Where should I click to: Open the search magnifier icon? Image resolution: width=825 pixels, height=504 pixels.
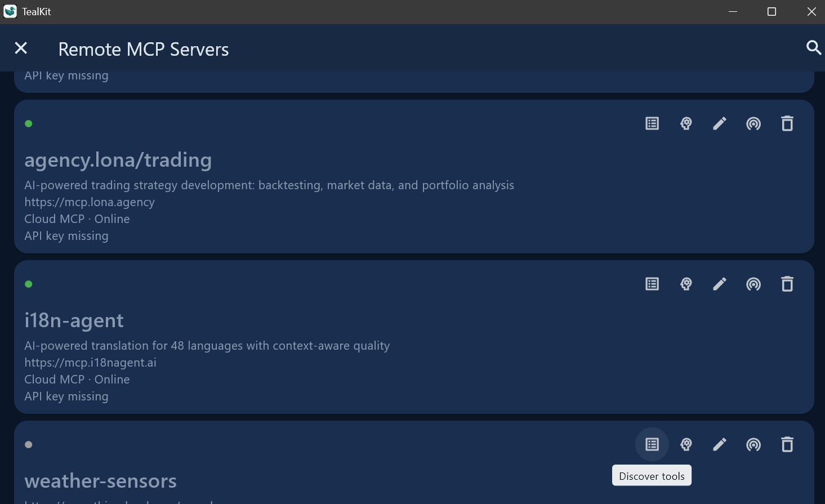coord(813,48)
